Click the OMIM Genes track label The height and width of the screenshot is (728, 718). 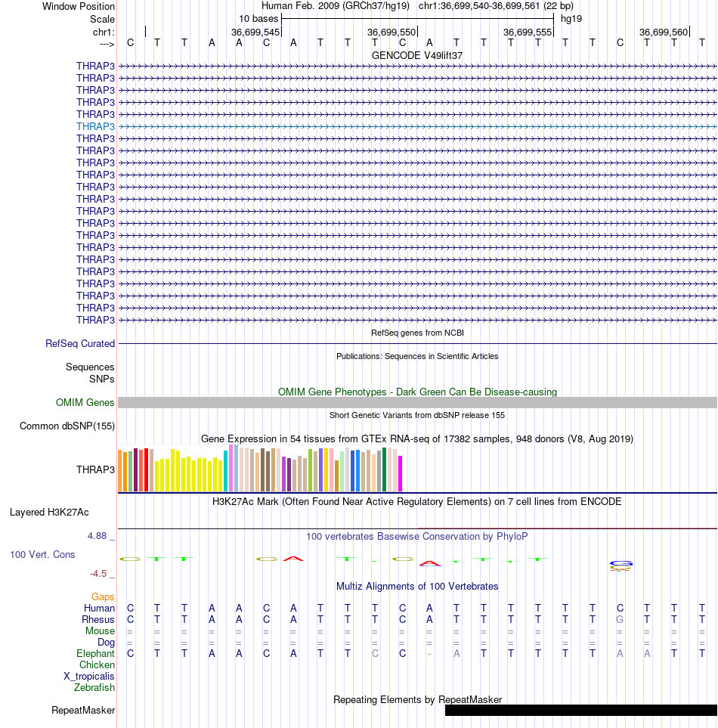coord(85,402)
